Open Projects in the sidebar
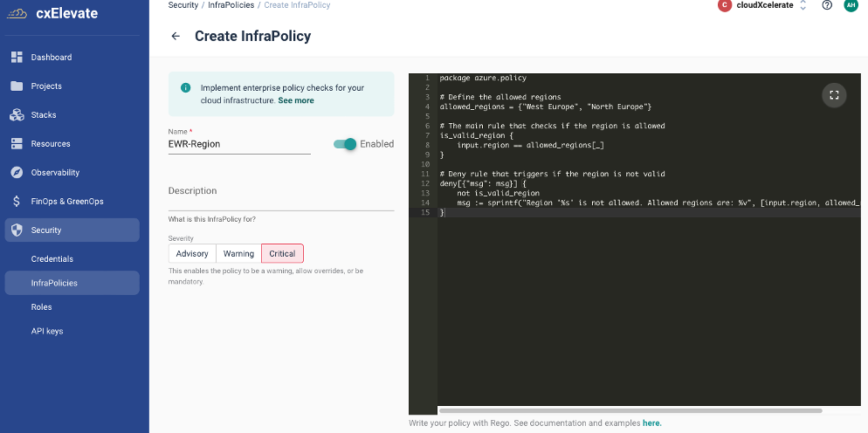This screenshot has width=868, height=433. click(x=72, y=86)
